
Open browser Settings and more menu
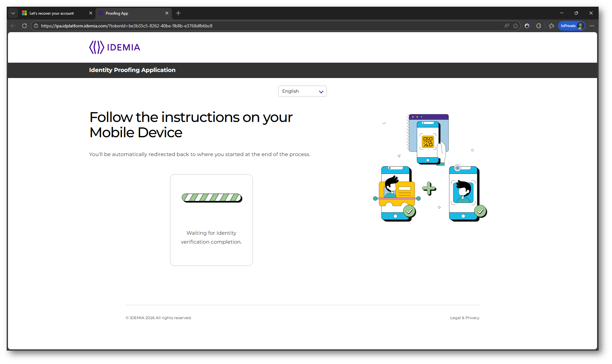pos(592,26)
